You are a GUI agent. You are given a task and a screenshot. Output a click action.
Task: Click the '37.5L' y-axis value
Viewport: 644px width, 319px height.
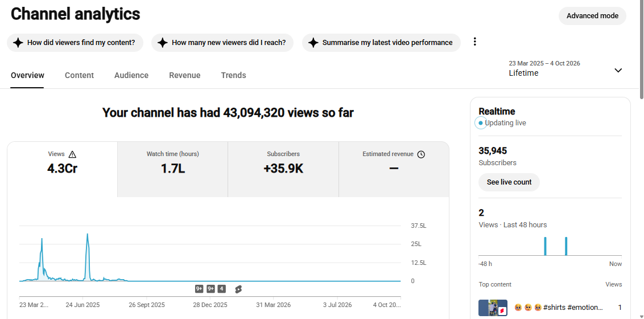tap(419, 226)
